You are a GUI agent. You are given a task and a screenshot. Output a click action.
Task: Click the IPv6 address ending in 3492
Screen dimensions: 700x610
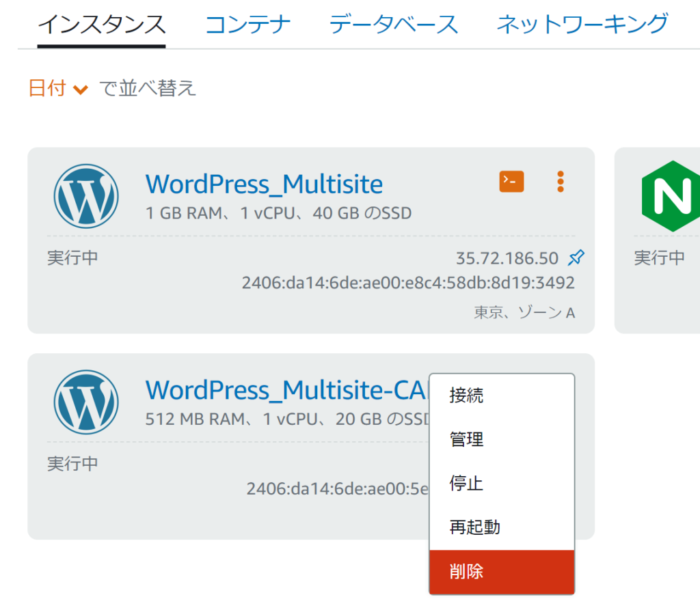click(x=408, y=283)
